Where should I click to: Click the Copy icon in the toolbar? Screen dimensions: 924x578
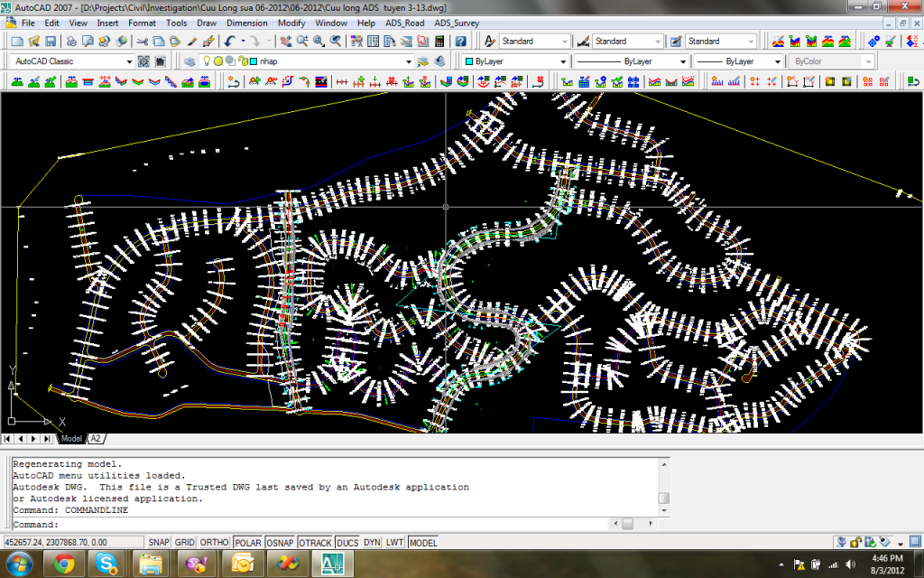pos(159,42)
